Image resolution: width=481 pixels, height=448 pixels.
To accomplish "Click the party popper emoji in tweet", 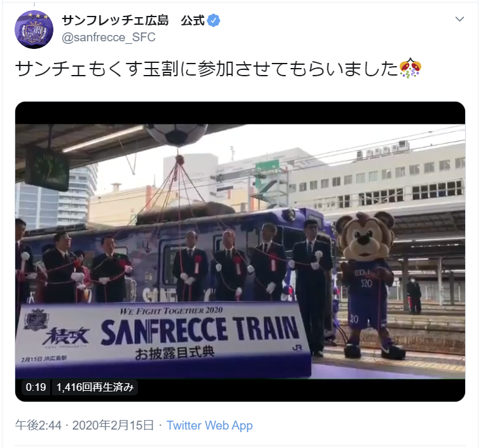I will click(x=410, y=69).
